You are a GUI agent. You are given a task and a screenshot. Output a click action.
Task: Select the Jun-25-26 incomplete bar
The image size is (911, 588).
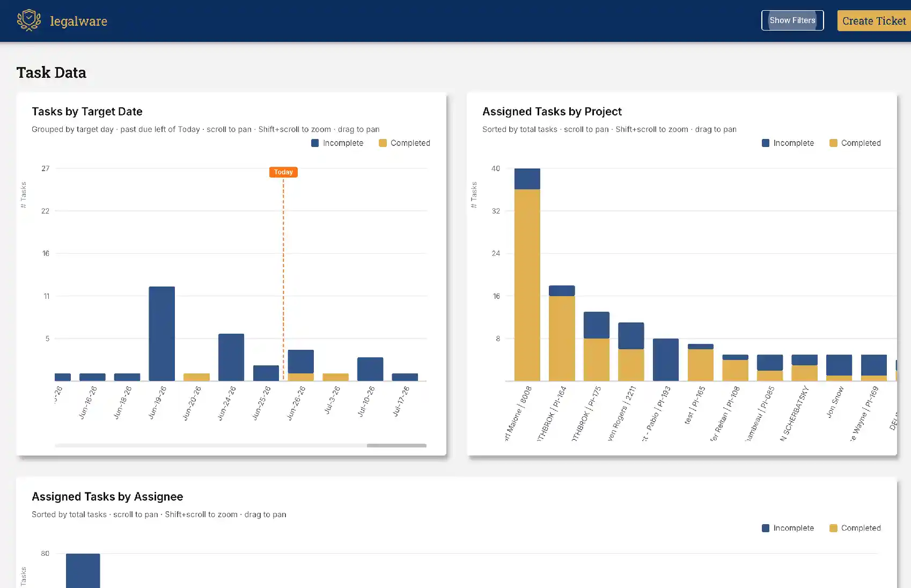(x=266, y=373)
